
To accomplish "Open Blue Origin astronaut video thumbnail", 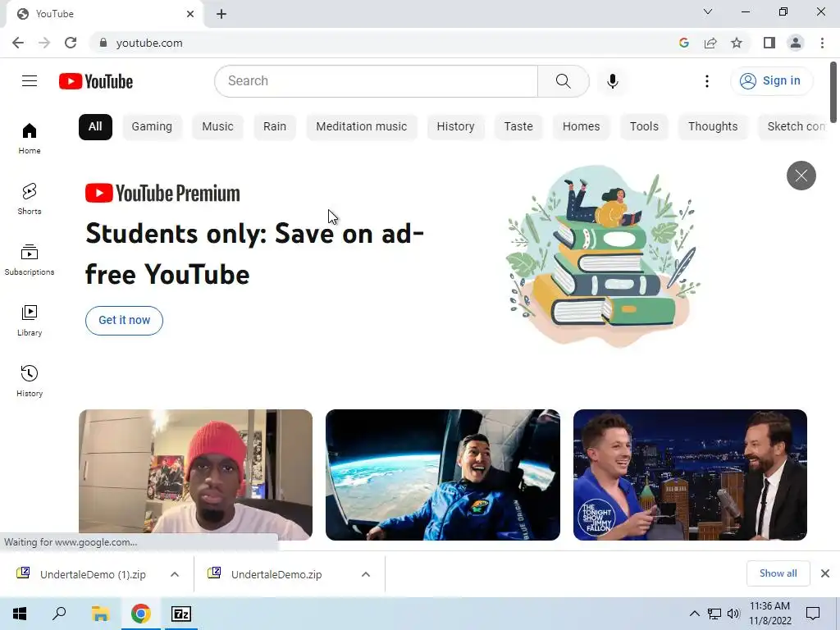I will pos(443,475).
